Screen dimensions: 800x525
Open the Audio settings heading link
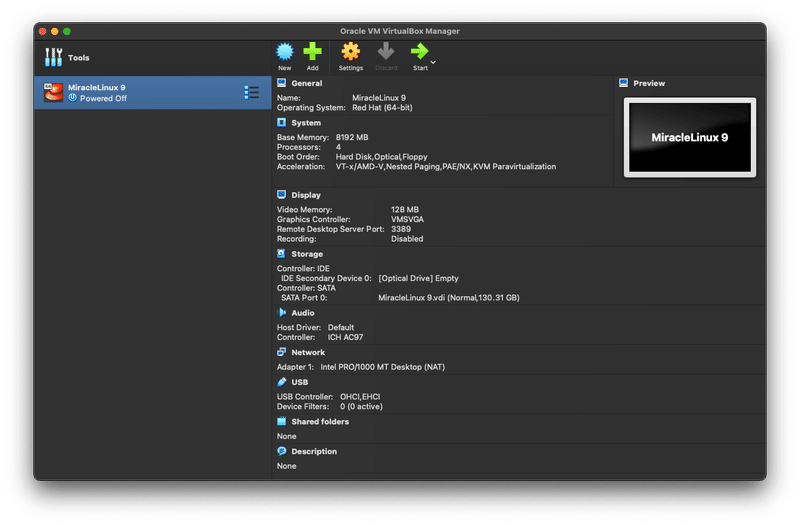[x=303, y=313]
